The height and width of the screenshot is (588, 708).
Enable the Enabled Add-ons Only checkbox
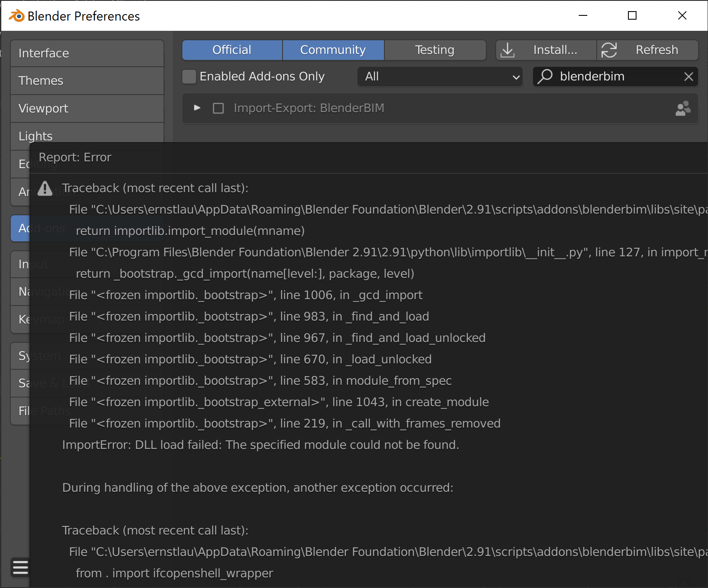pyautogui.click(x=189, y=76)
